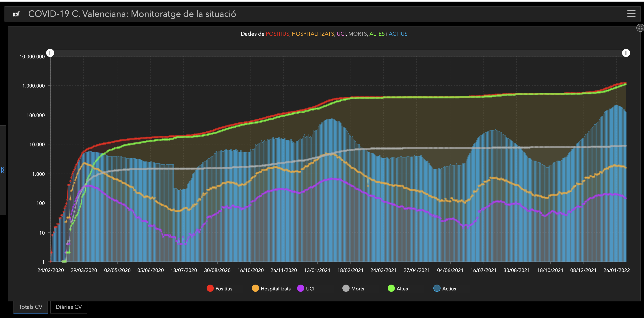Toggle the Hospitalitzats series legend label
This screenshot has height=318, width=644.
275,289
